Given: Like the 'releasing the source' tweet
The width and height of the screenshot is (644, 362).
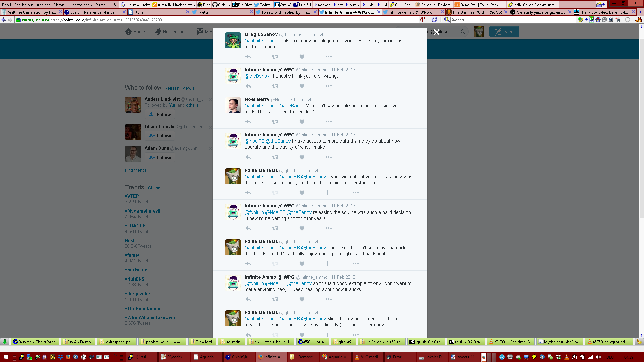Looking at the screenshot, I should (302, 228).
